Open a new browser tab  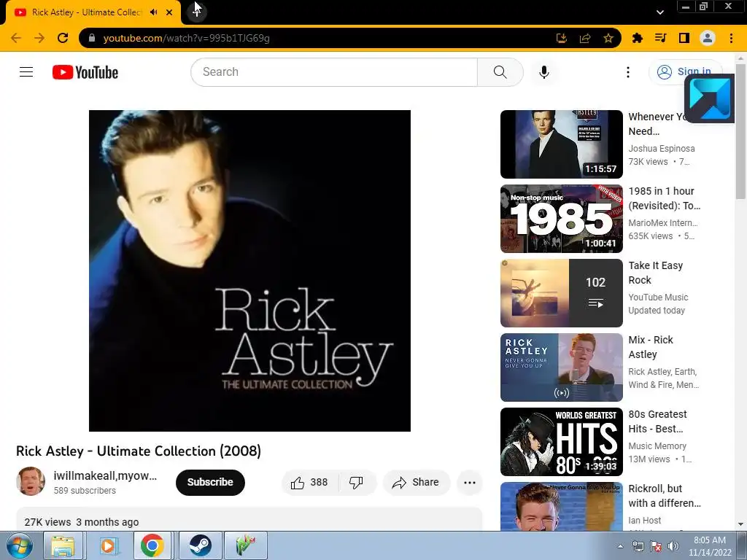click(x=197, y=12)
